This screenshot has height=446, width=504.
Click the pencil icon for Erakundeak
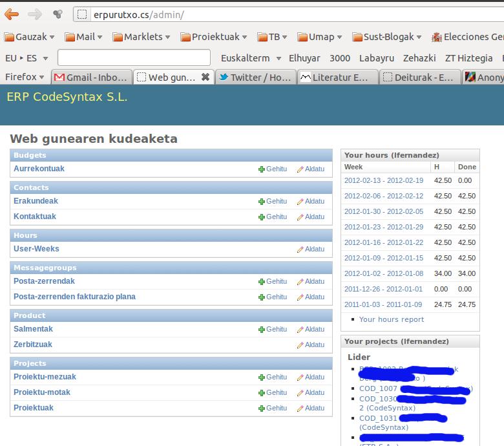(x=300, y=202)
